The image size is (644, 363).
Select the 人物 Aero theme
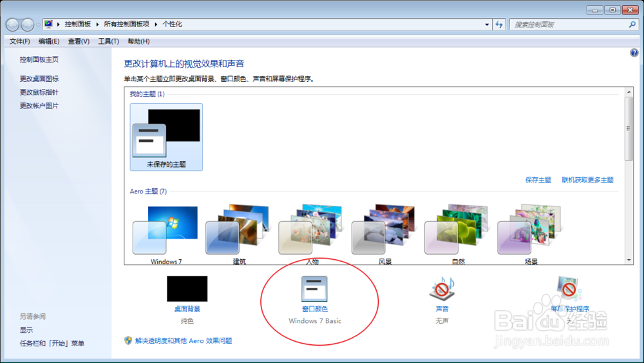[312, 234]
